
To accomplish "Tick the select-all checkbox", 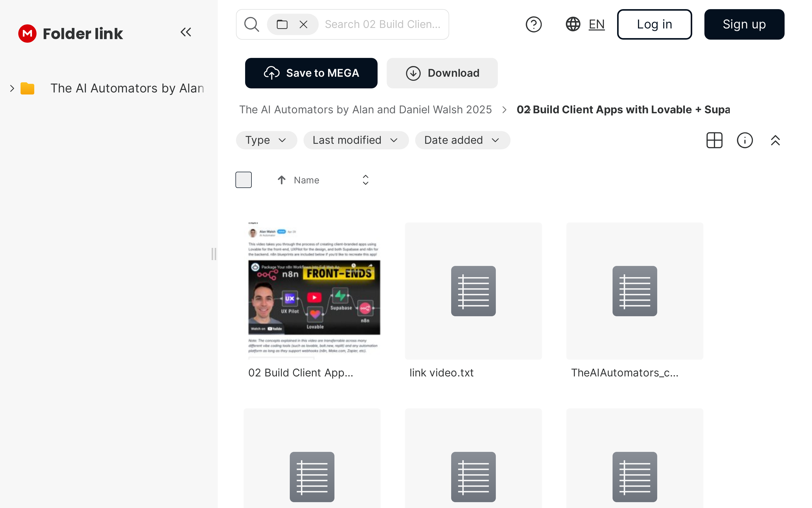I will tap(244, 180).
